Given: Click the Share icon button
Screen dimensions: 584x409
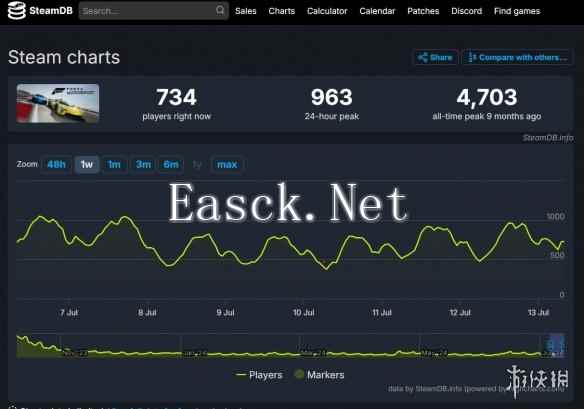Looking at the screenshot, I should coord(422,57).
